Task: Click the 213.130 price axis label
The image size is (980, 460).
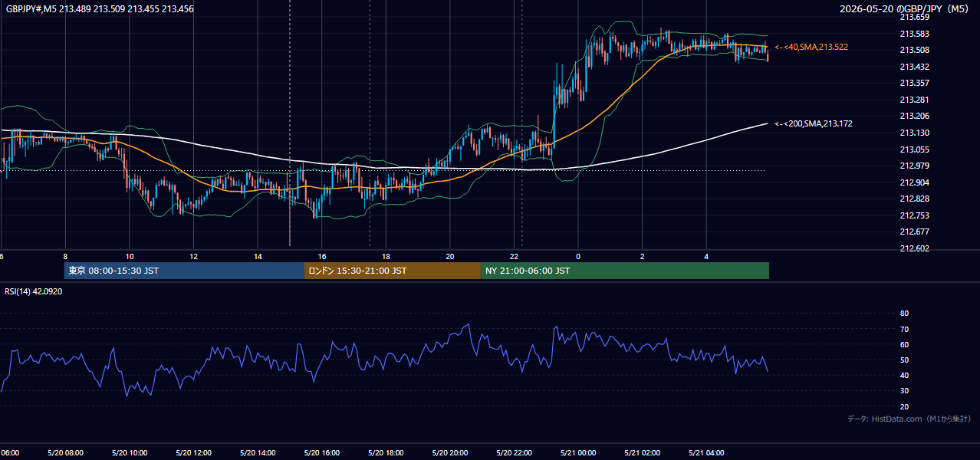Action: coord(914,133)
